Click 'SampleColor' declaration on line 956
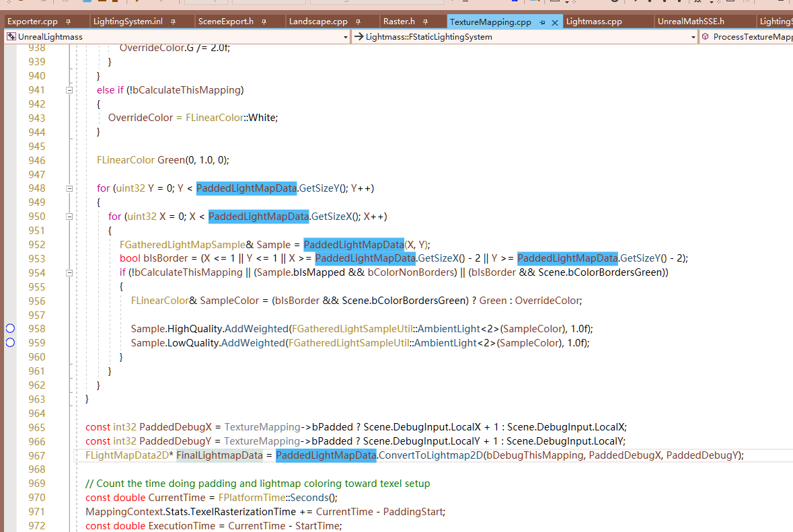The width and height of the screenshot is (793, 532). click(x=229, y=301)
